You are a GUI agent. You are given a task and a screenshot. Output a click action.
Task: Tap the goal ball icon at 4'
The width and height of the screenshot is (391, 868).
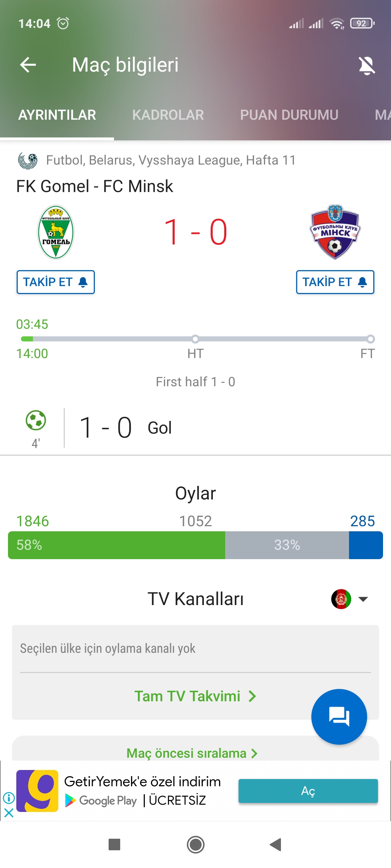(36, 420)
